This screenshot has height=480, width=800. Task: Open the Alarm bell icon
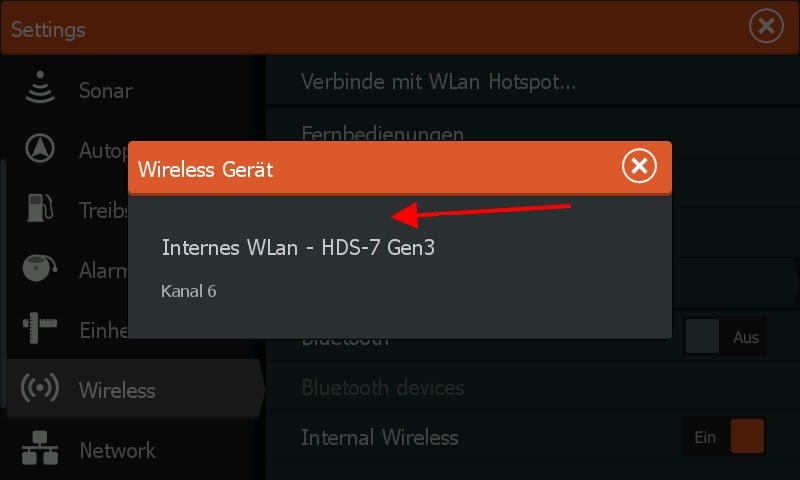pos(40,267)
